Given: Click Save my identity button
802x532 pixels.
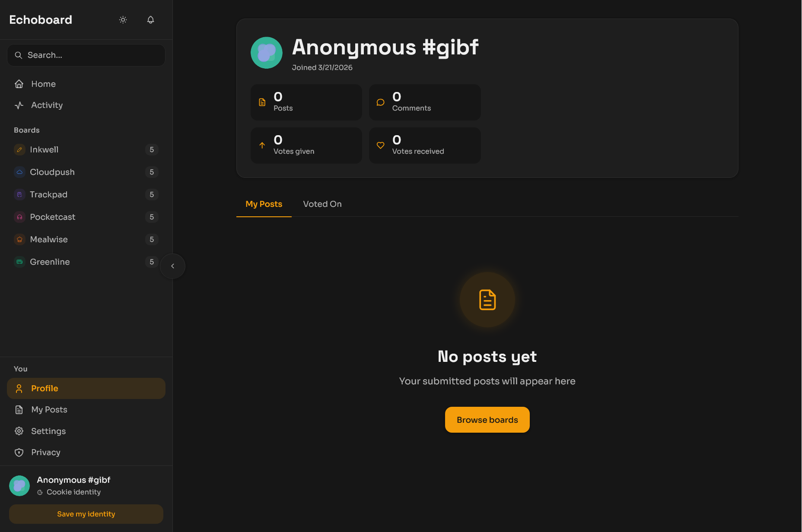Looking at the screenshot, I should tap(86, 514).
